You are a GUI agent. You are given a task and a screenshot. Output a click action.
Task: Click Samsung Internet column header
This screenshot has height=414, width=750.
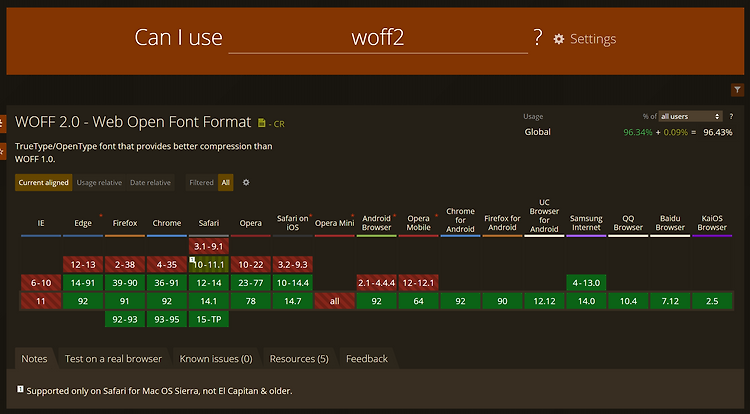coord(586,223)
